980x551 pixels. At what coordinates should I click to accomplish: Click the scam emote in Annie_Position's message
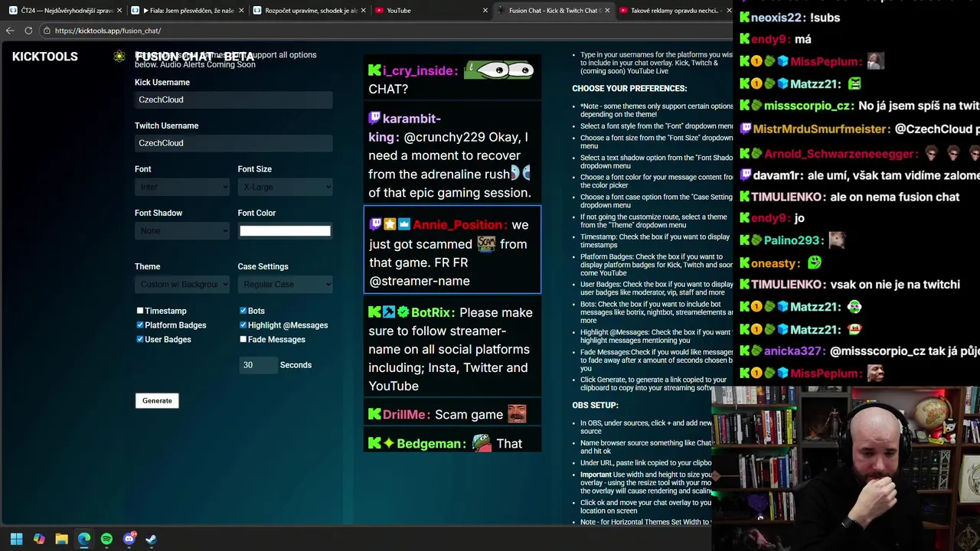[x=486, y=243]
